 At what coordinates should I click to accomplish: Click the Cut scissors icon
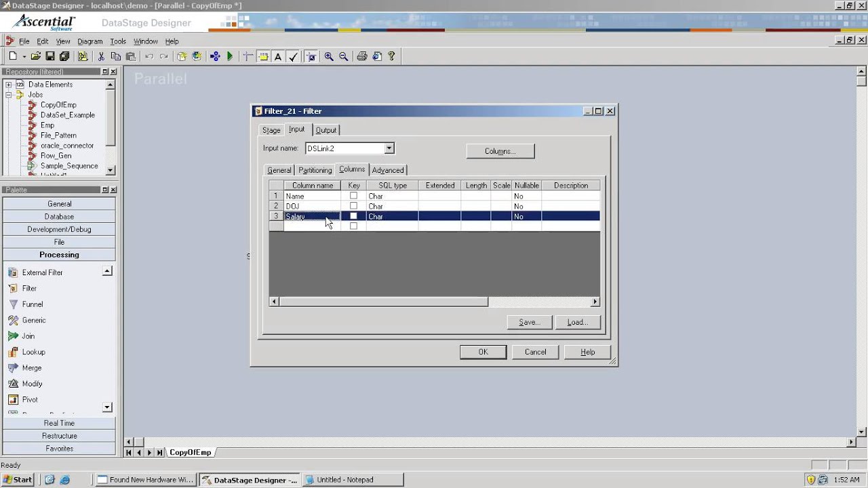[x=101, y=57]
